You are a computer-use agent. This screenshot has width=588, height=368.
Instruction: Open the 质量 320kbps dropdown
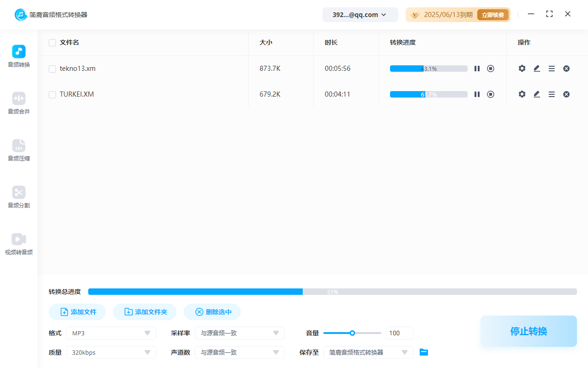tap(111, 352)
